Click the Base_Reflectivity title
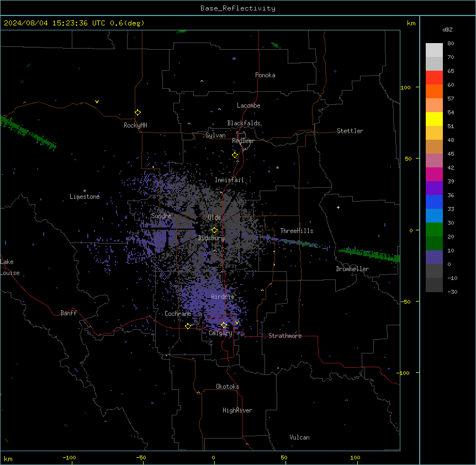Screen dimensions: 476x465 (238, 8)
